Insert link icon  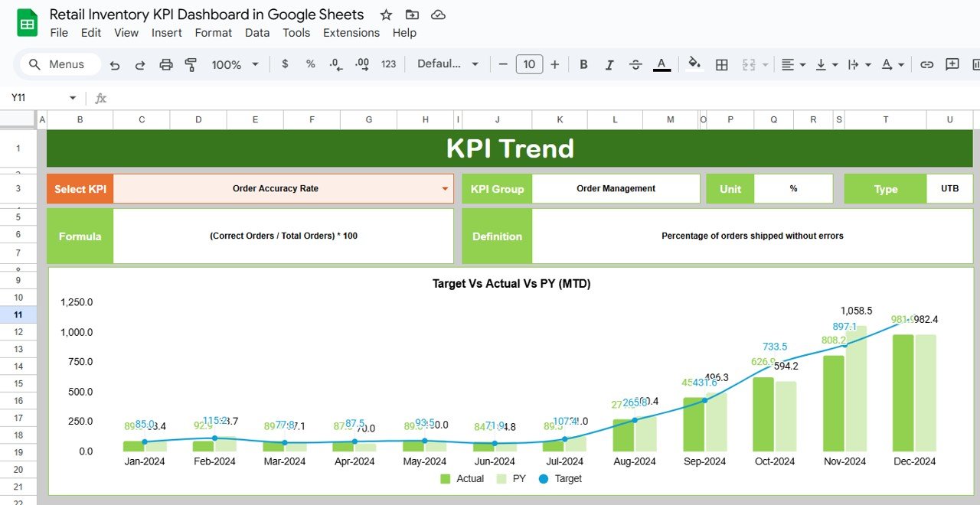926,64
